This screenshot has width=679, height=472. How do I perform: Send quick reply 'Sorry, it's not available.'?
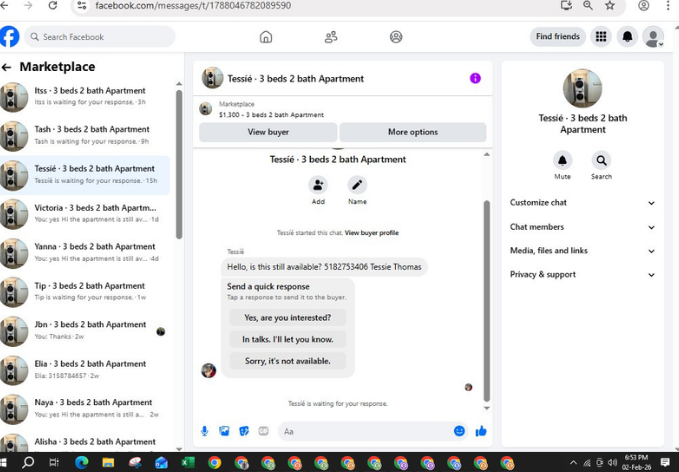point(288,361)
